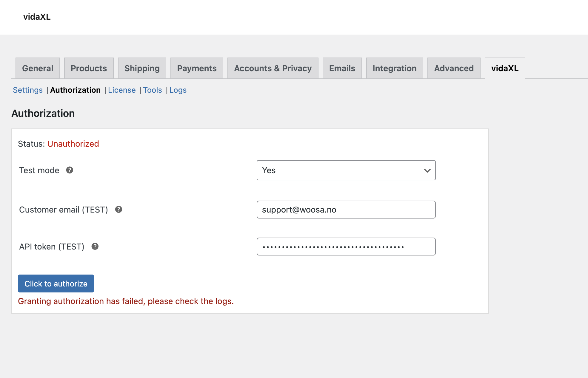Open the Tools section link
588x378 pixels.
[153, 90]
